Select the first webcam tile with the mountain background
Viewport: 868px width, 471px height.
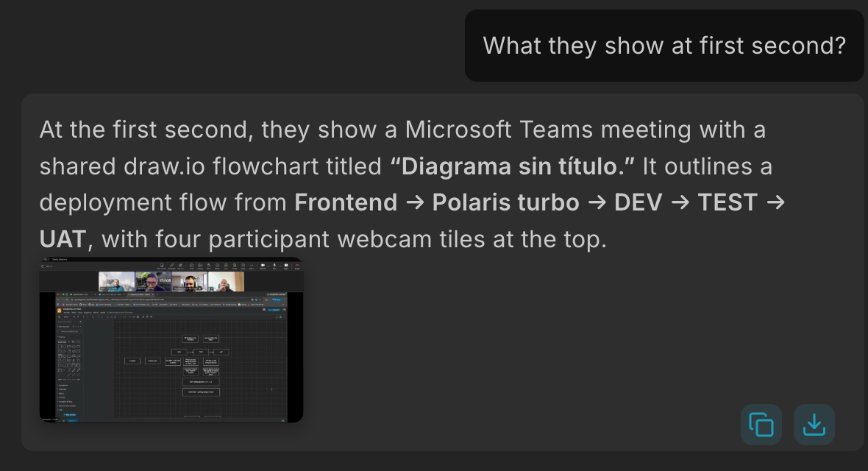point(117,281)
